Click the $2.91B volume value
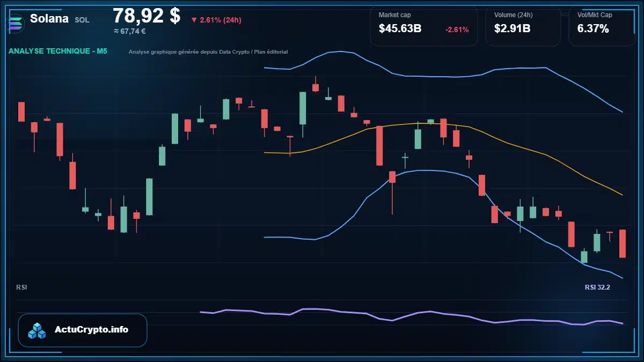The width and height of the screenshot is (644, 362). (x=512, y=29)
